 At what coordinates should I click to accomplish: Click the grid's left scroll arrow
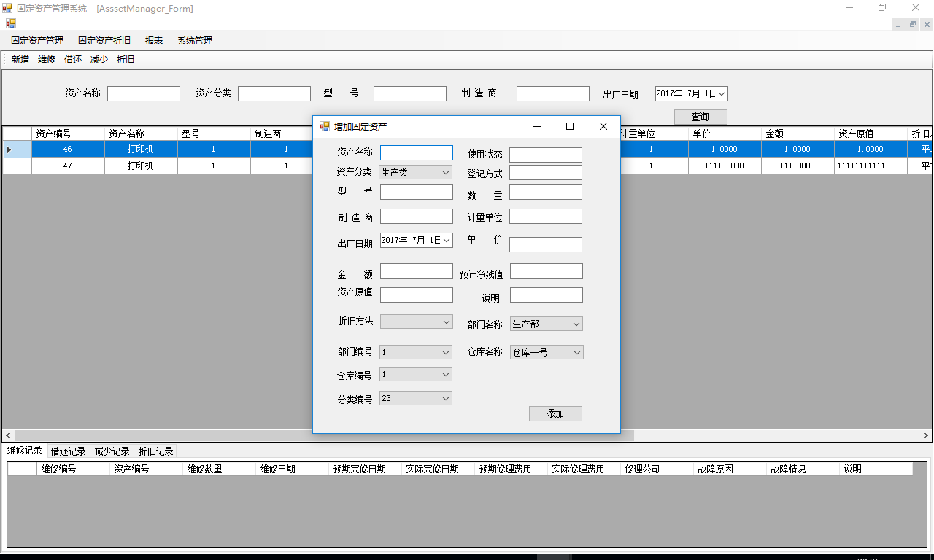pyautogui.click(x=9, y=435)
